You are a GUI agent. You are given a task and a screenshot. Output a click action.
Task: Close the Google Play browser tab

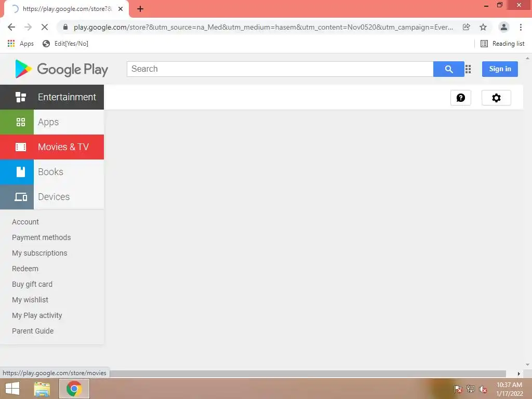121,9
